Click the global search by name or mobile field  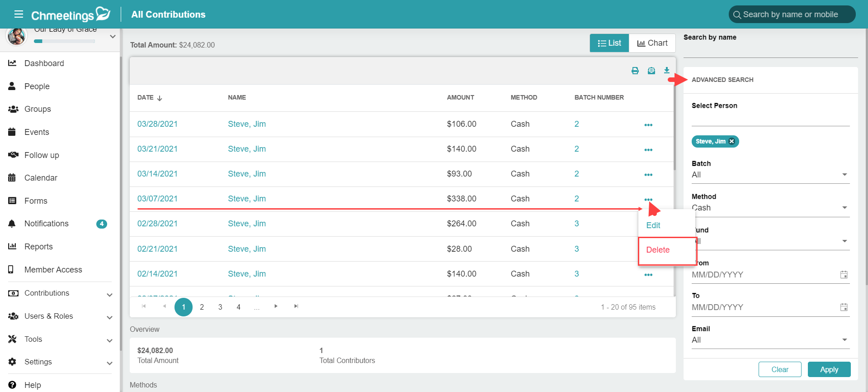pos(792,14)
